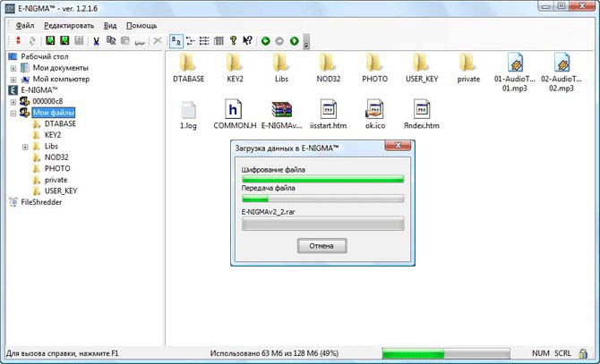Click the E-NIGMAv2_2.rar progress bar
600x364 pixels.
tap(322, 224)
